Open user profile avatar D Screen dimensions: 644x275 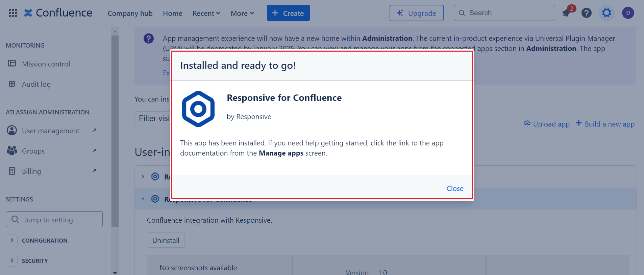coord(628,13)
